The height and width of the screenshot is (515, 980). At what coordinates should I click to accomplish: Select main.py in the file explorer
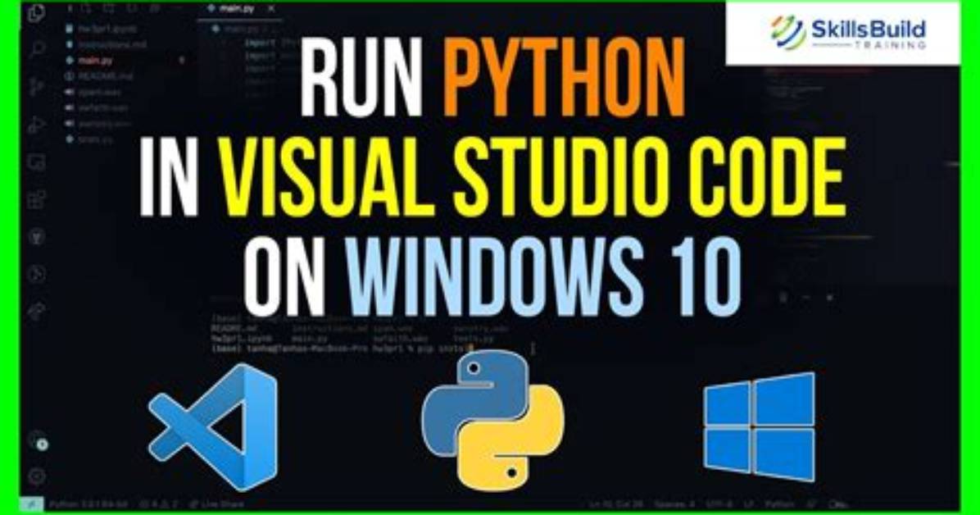pyautogui.click(x=94, y=61)
